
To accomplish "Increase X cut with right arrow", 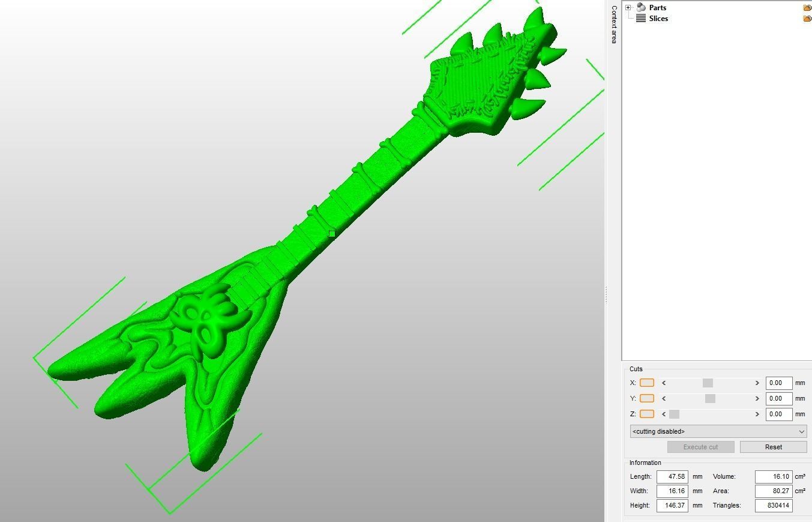I will click(757, 383).
